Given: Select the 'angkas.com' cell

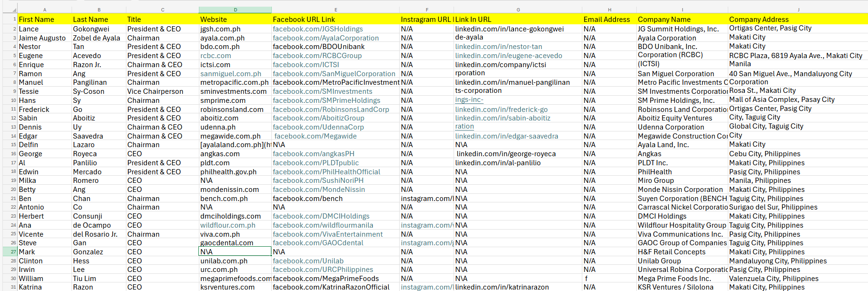Looking at the screenshot, I should click(235, 154).
